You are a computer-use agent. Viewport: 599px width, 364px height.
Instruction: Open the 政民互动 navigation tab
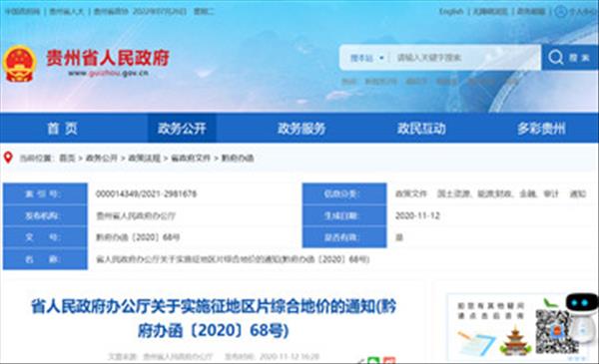pos(421,129)
